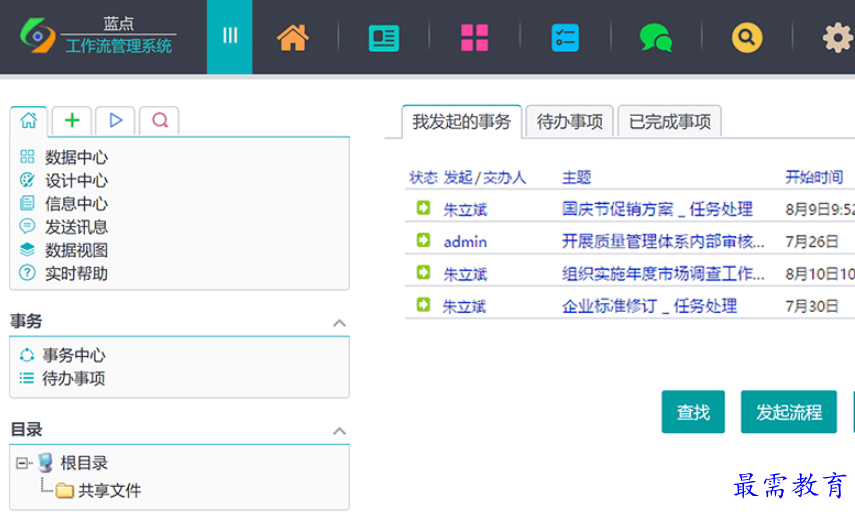Toggle the sidebar menu bars button
The height and width of the screenshot is (517, 855).
[x=230, y=36]
